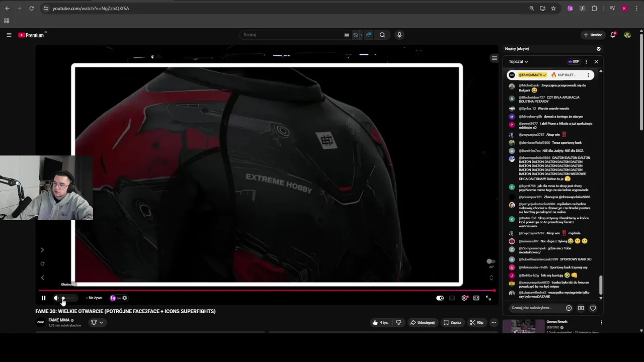The image size is (644, 362).
Task: Click the right chevron overlay at video left
Action: point(42,250)
